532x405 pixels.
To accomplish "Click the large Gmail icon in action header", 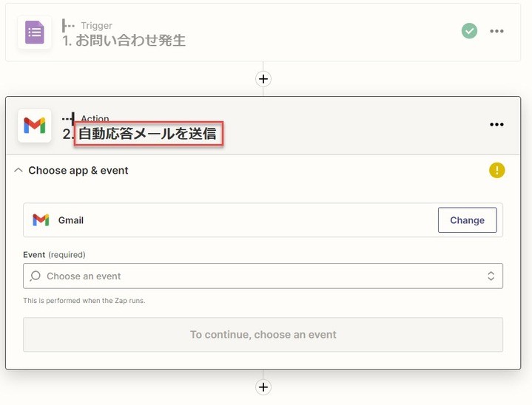I will (x=34, y=126).
